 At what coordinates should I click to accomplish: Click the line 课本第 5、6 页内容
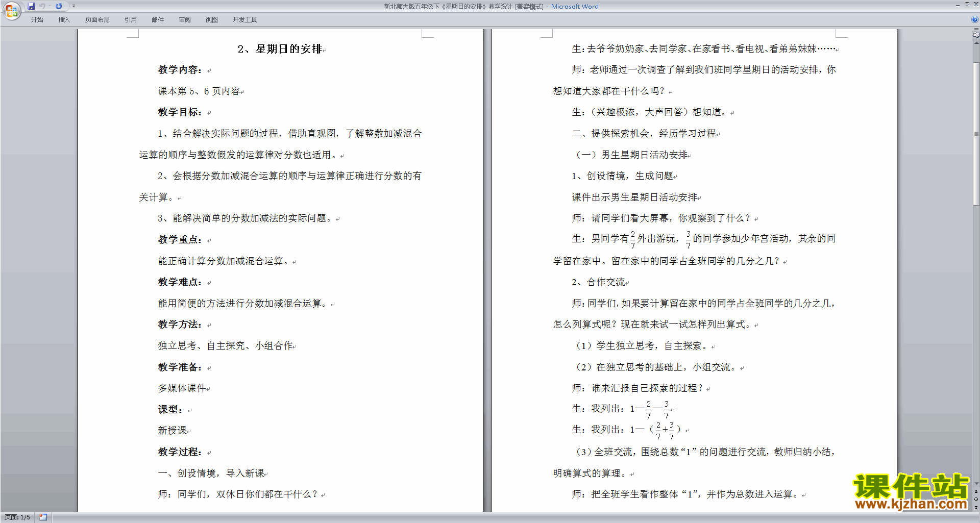(199, 91)
